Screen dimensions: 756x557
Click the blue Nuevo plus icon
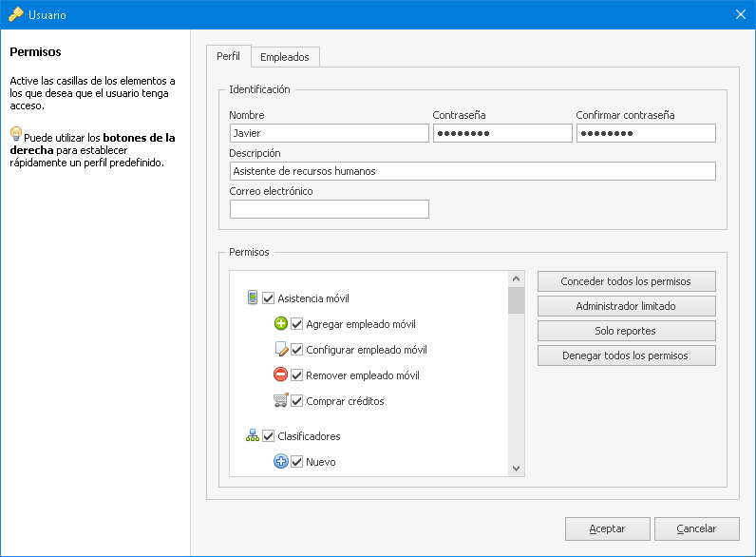pos(280,462)
